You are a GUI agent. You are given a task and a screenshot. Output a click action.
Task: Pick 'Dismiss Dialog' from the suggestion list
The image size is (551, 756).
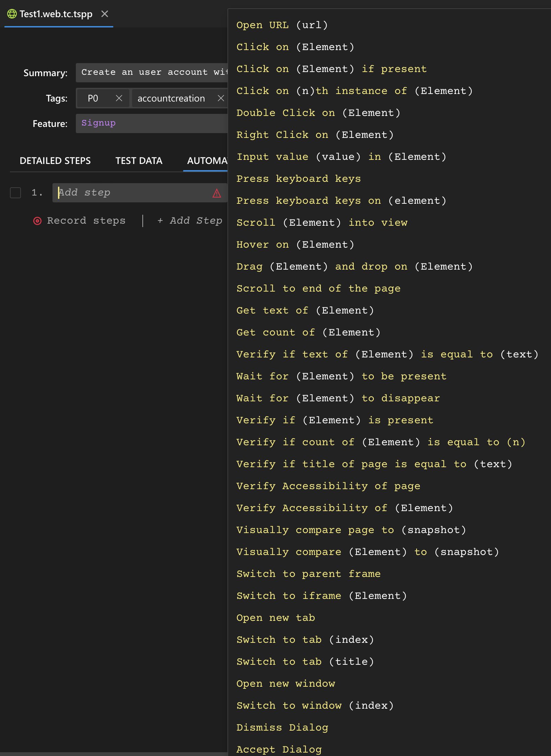[x=282, y=728]
